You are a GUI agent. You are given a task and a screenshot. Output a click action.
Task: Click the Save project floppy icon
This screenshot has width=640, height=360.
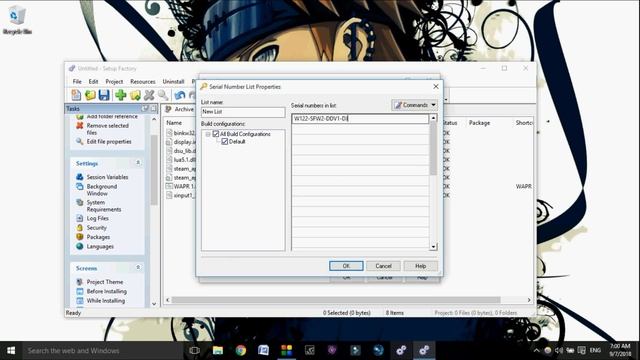tap(104, 95)
